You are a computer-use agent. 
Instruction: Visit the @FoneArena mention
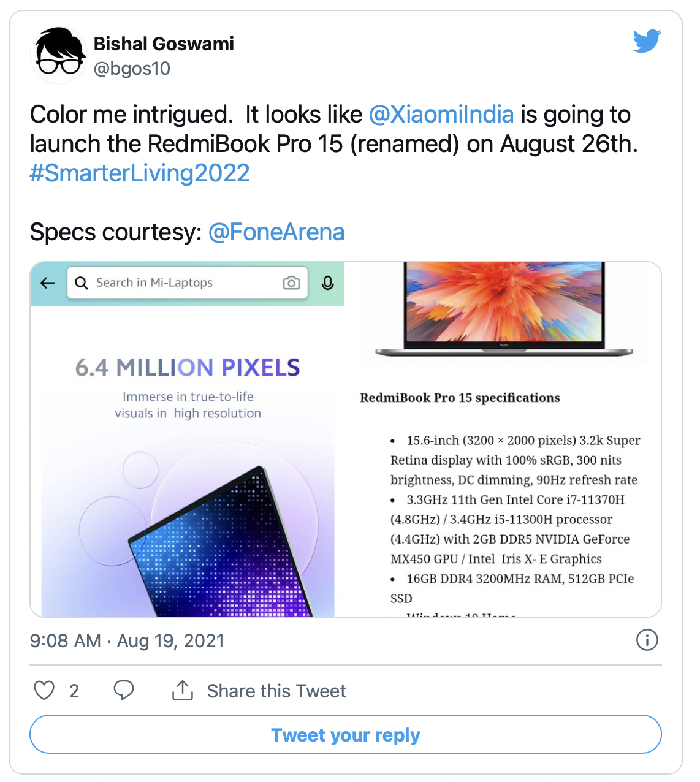(276, 232)
